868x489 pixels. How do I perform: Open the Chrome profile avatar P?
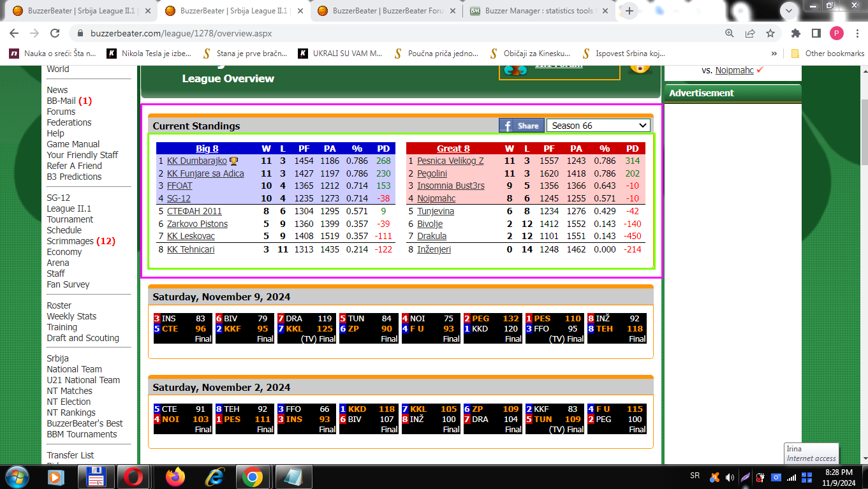click(837, 33)
